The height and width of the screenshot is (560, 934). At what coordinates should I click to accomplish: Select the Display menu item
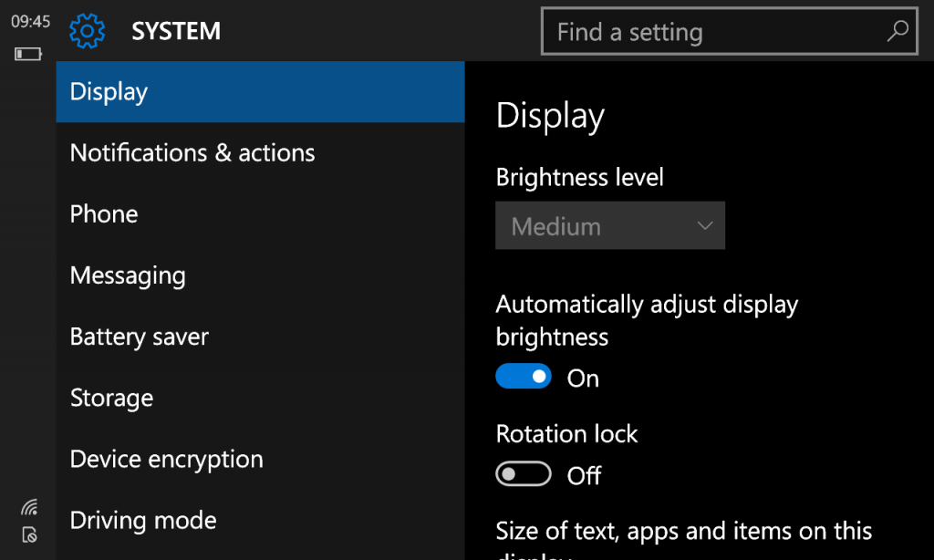260,92
